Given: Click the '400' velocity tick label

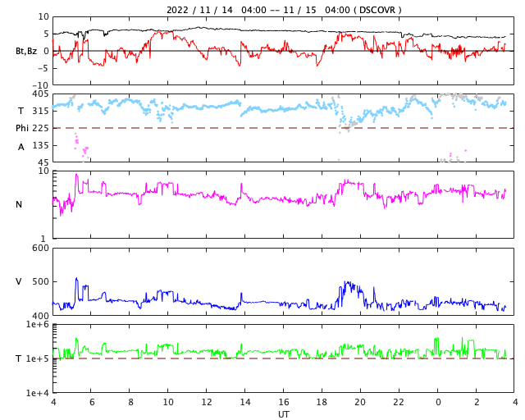Looking at the screenshot, I should pyautogui.click(x=40, y=316).
